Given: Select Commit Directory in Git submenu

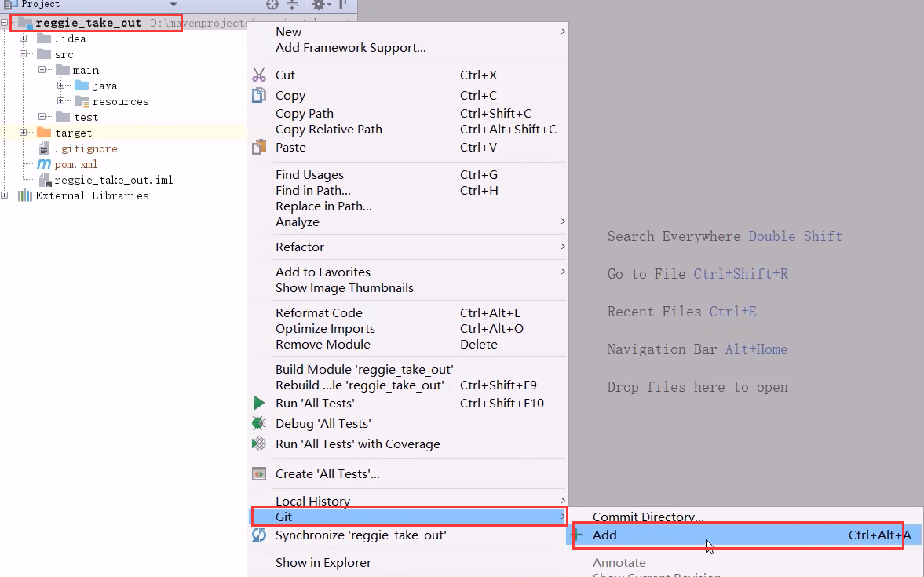Looking at the screenshot, I should point(648,517).
